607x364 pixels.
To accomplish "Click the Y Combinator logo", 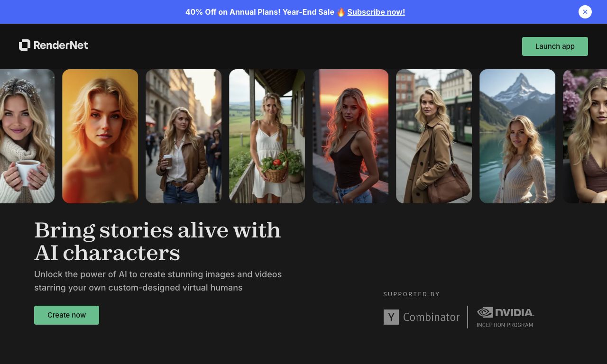I will 422,317.
